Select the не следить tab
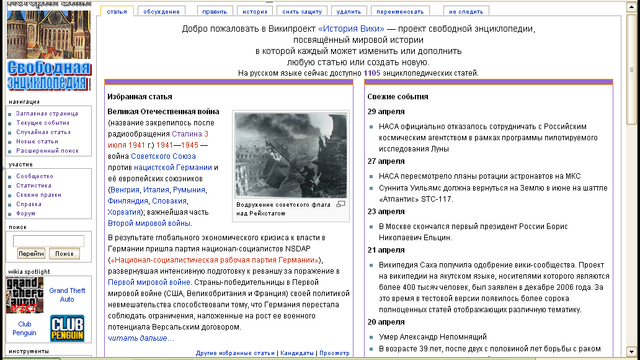Screen dimensions: 640x360 click(x=466, y=11)
